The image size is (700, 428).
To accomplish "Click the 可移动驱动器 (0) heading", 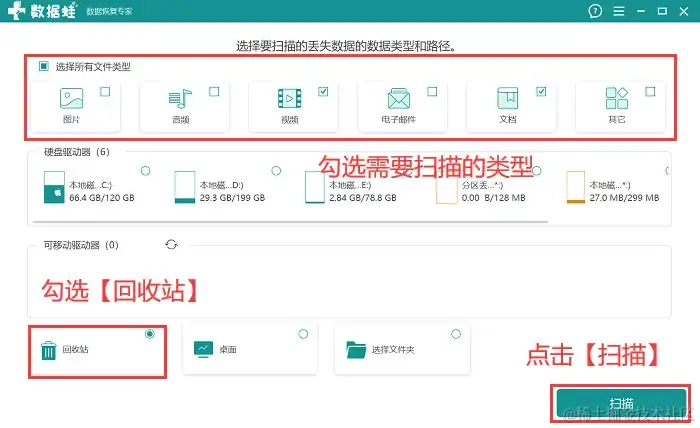I will point(81,245).
